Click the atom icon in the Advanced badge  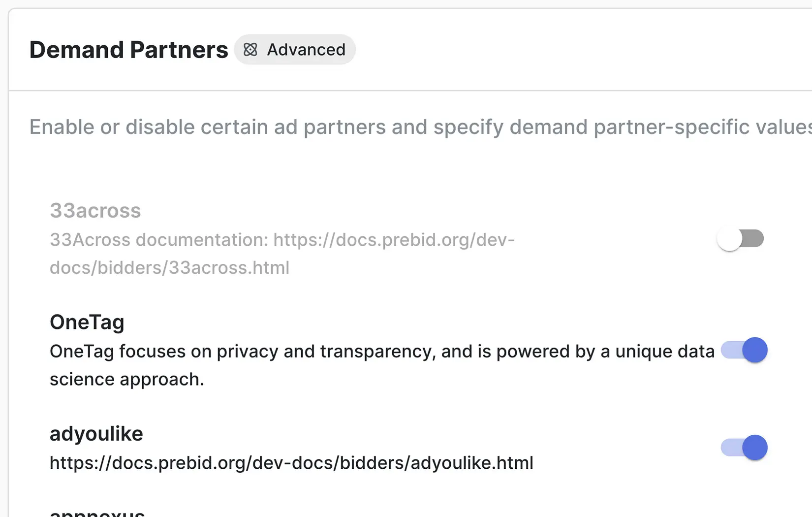(250, 50)
